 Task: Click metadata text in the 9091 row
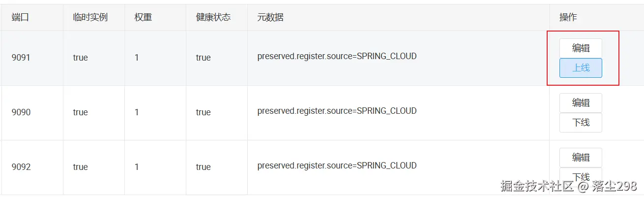(x=337, y=56)
